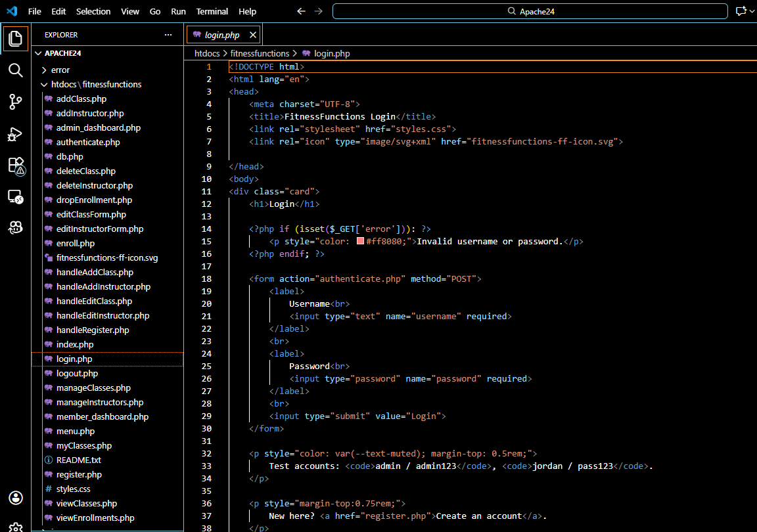
Task: Open the Extensions view showing the warning badge
Action: [x=15, y=166]
